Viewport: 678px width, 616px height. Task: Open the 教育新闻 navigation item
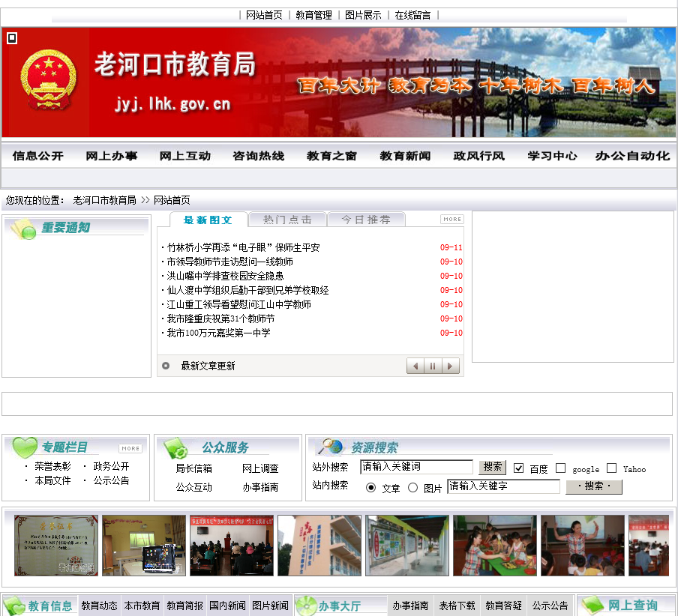click(405, 156)
